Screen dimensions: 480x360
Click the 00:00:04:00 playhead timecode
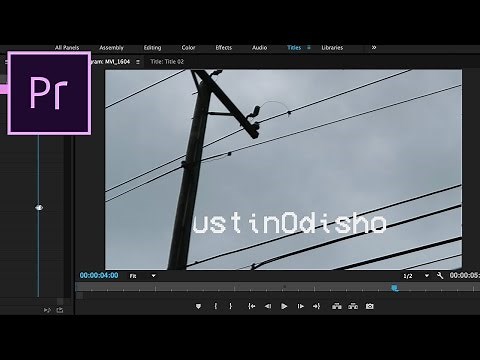(99, 275)
